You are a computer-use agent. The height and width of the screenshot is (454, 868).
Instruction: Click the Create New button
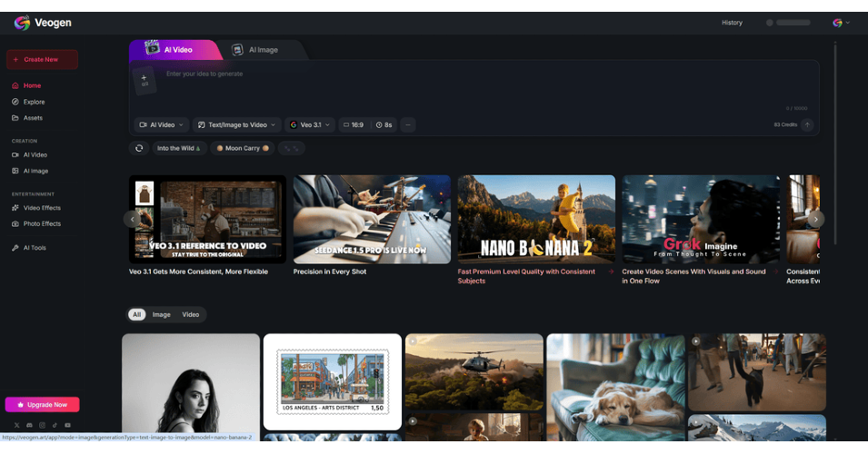(42, 59)
